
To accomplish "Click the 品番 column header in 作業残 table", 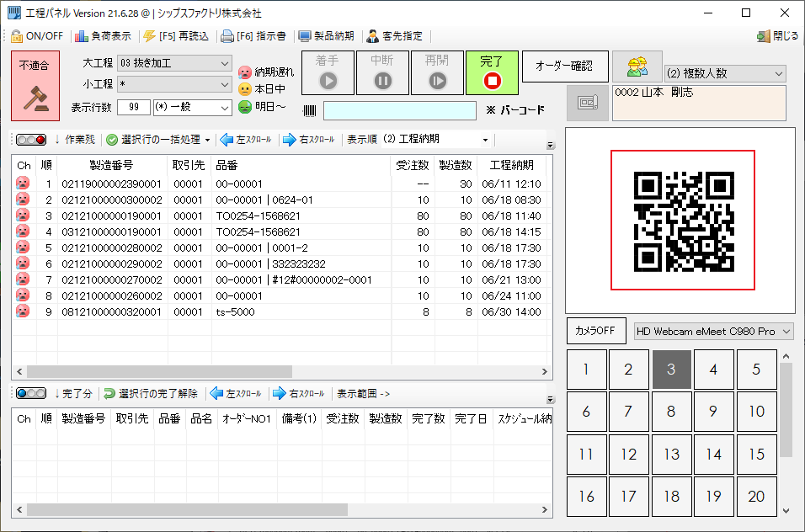I will (301, 165).
